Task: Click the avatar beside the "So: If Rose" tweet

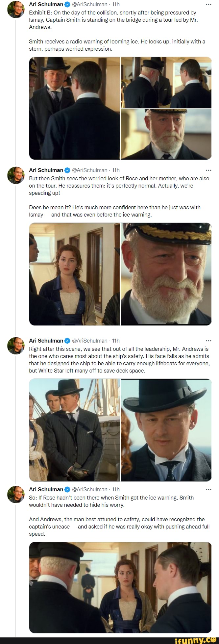Action: click(x=16, y=494)
